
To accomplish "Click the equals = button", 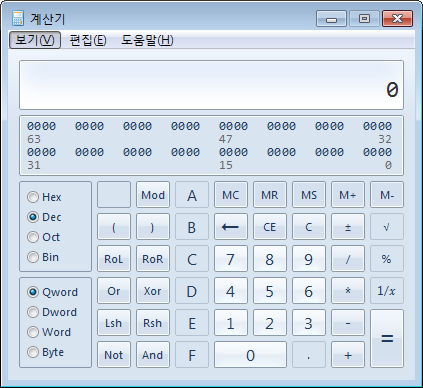I will click(x=387, y=339).
